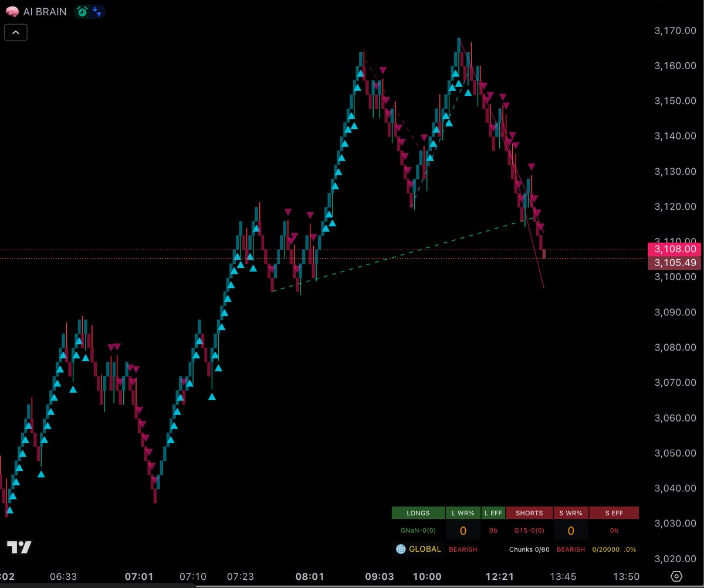Click the 3,120.00 price axis label
704x588 pixels.
675,206
